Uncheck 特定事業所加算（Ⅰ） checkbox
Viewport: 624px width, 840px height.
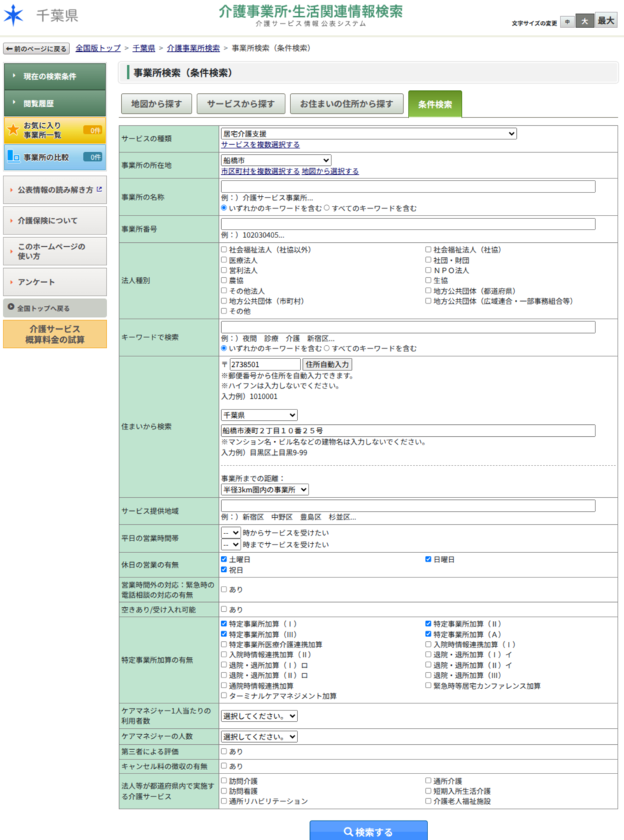(x=224, y=623)
